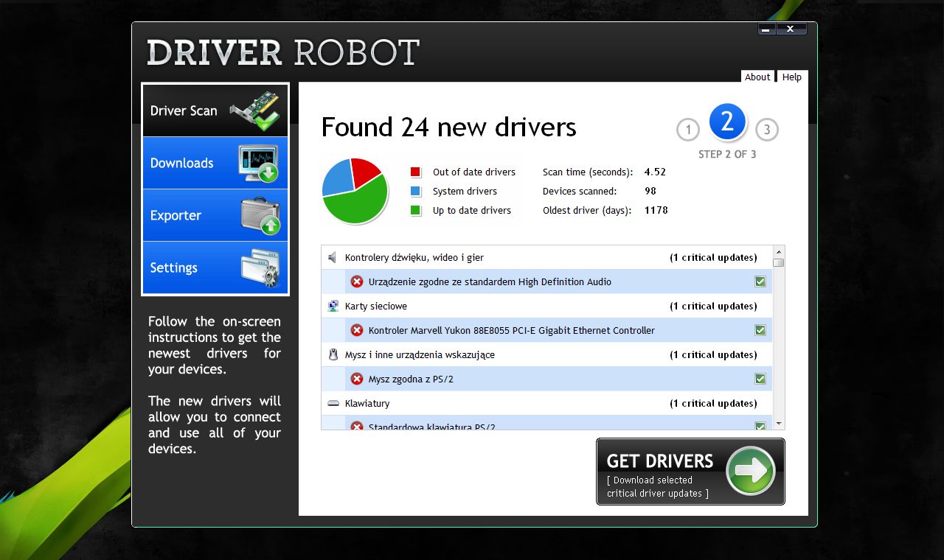The height and width of the screenshot is (560, 944).
Task: Click the Downloads monitor icon
Action: pyautogui.click(x=258, y=164)
